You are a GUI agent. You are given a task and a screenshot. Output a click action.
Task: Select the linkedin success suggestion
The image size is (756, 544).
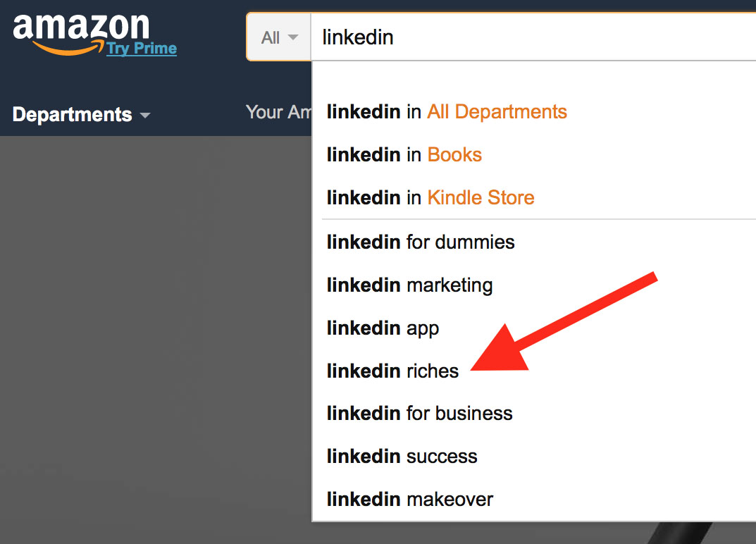(x=534, y=456)
